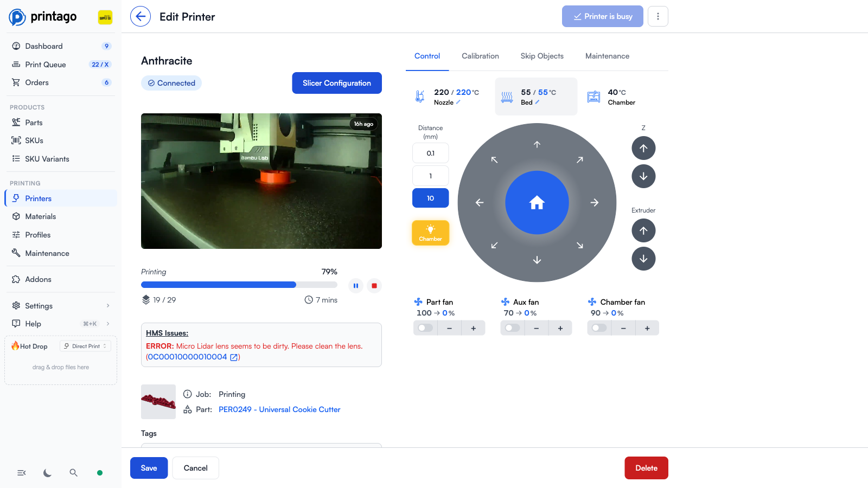Switch to the Control tab
The height and width of the screenshot is (488, 868).
click(427, 56)
